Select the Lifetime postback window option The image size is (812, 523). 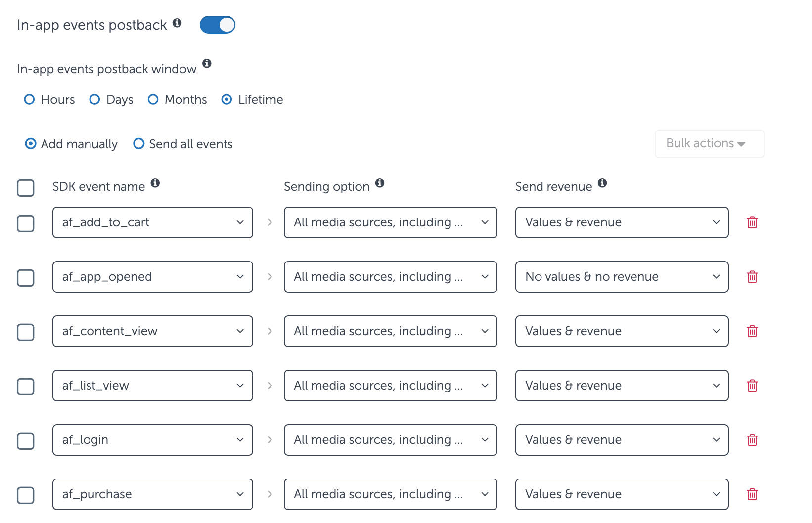(226, 99)
